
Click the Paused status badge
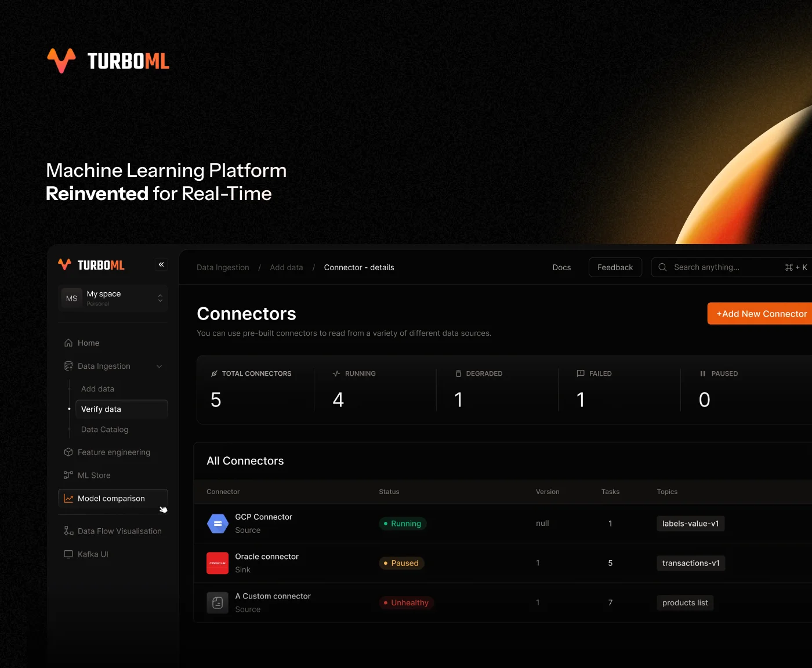[401, 563]
